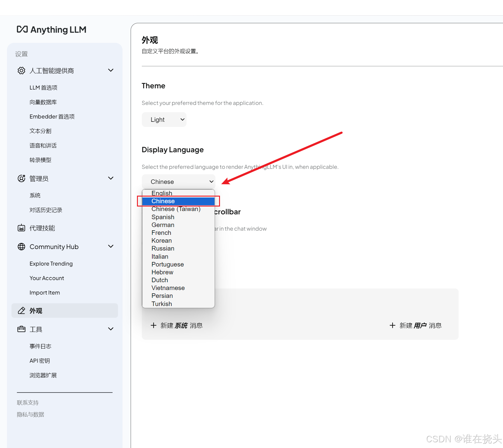Click the agent skills robot icon
503x448 pixels.
coord(21,228)
